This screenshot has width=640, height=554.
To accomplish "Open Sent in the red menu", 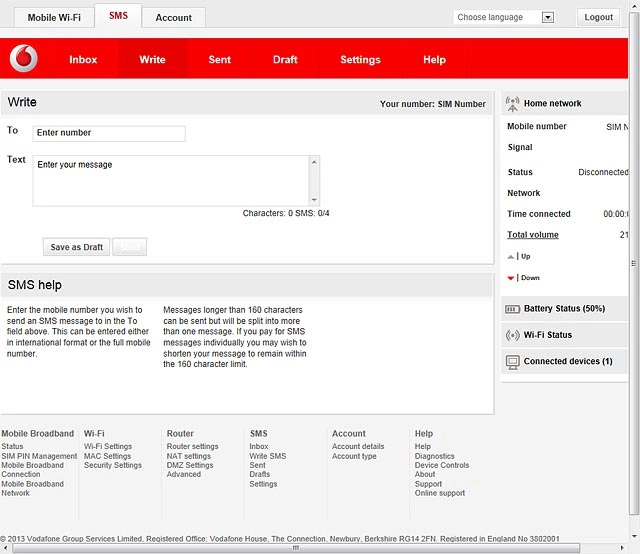I will pyautogui.click(x=220, y=60).
